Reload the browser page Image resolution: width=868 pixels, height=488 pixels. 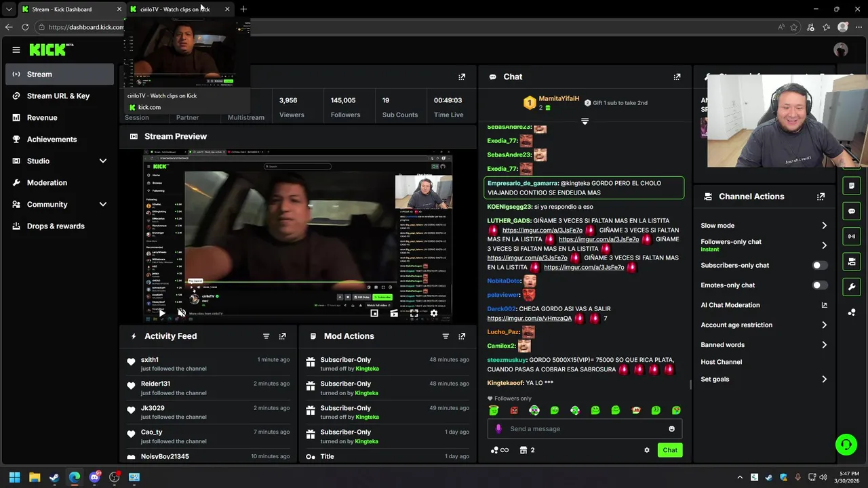(25, 27)
